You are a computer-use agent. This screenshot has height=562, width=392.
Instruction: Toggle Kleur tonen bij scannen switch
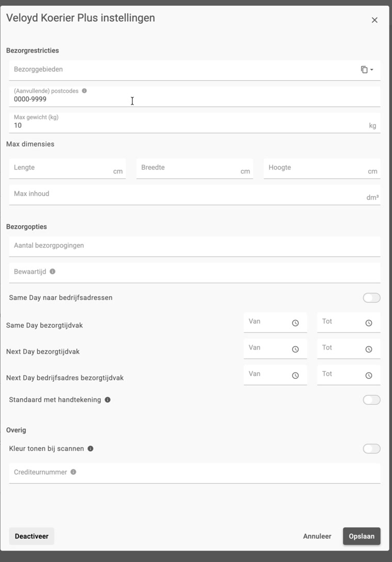coord(372,449)
